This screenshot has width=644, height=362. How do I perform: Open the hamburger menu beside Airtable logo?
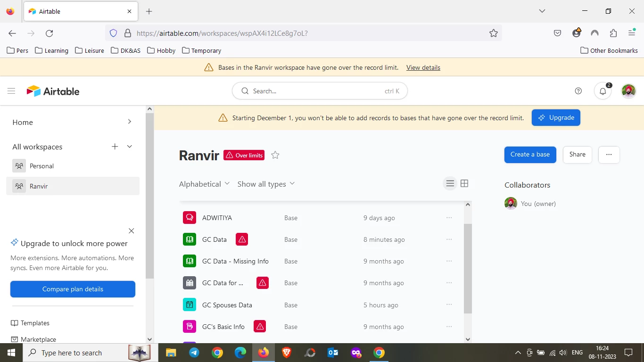11,91
